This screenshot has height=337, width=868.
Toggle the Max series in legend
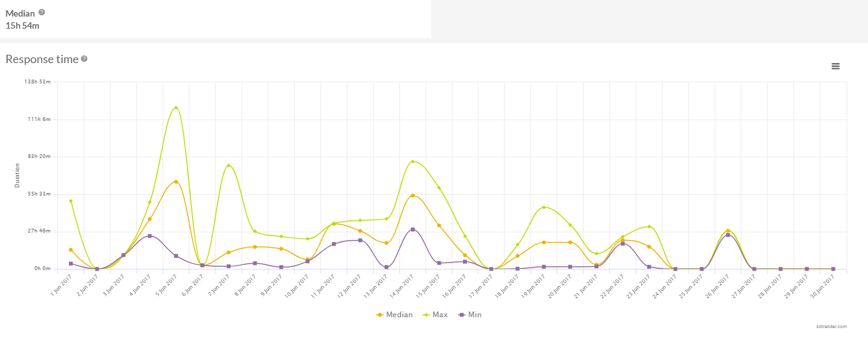coord(436,315)
